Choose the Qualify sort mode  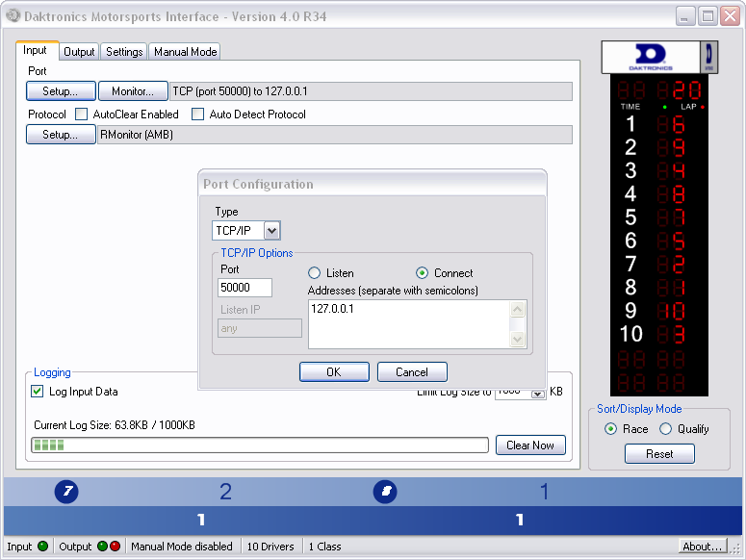tap(665, 429)
